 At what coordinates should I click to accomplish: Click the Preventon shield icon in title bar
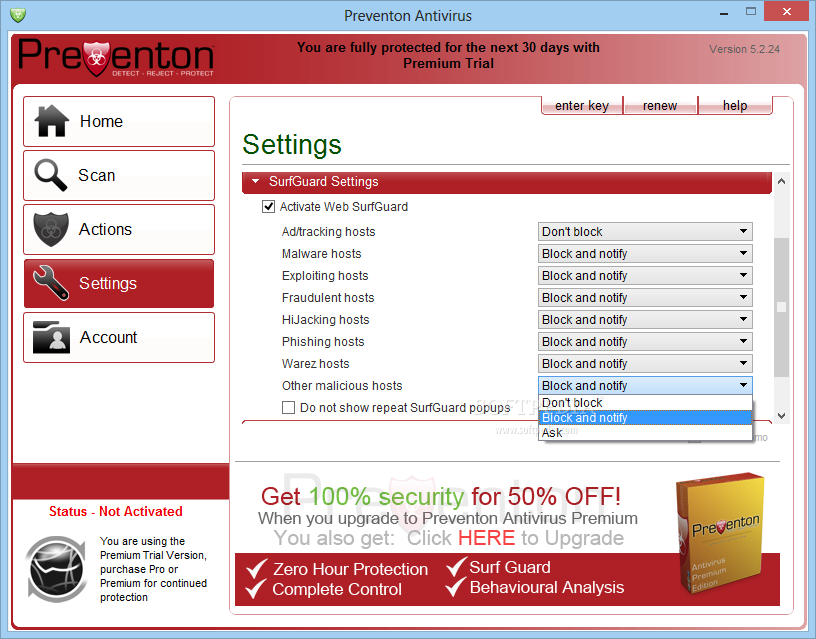pos(18,15)
